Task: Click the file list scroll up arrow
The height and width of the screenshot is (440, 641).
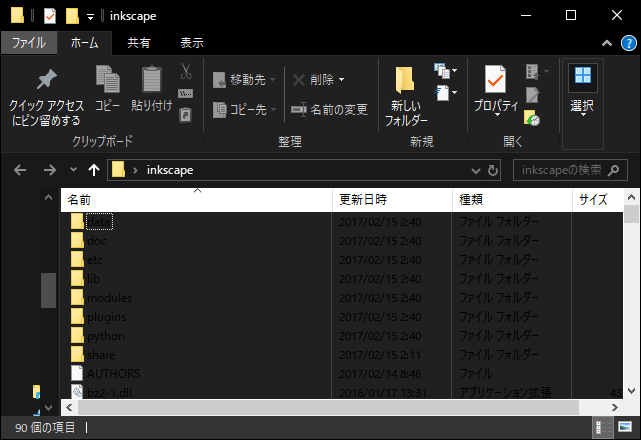Action: [631, 198]
